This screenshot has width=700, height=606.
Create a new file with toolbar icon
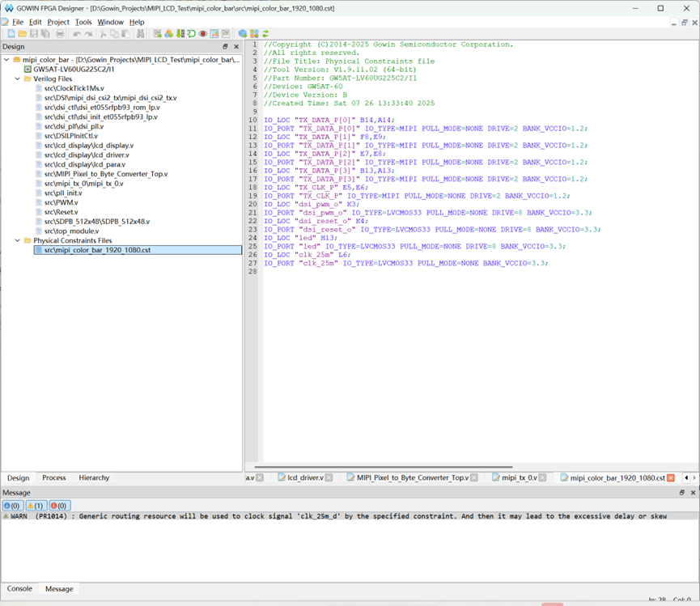tap(11, 34)
